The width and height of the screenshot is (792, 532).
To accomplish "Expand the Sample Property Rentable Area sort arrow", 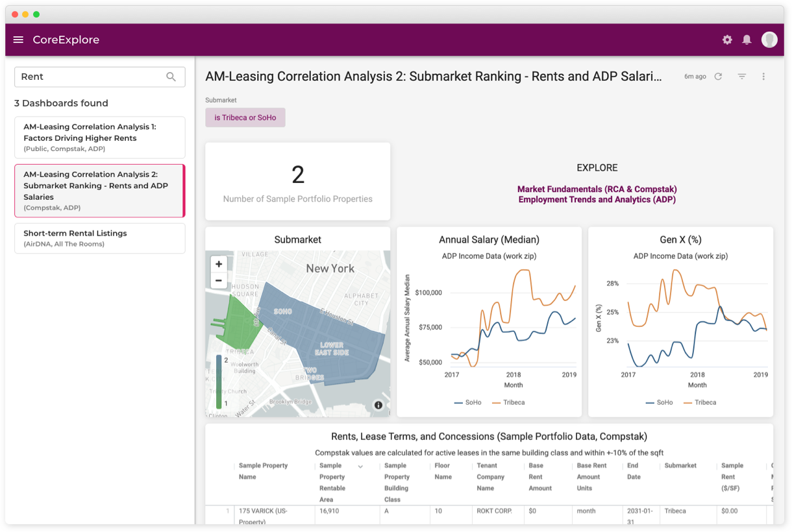I will point(360,466).
